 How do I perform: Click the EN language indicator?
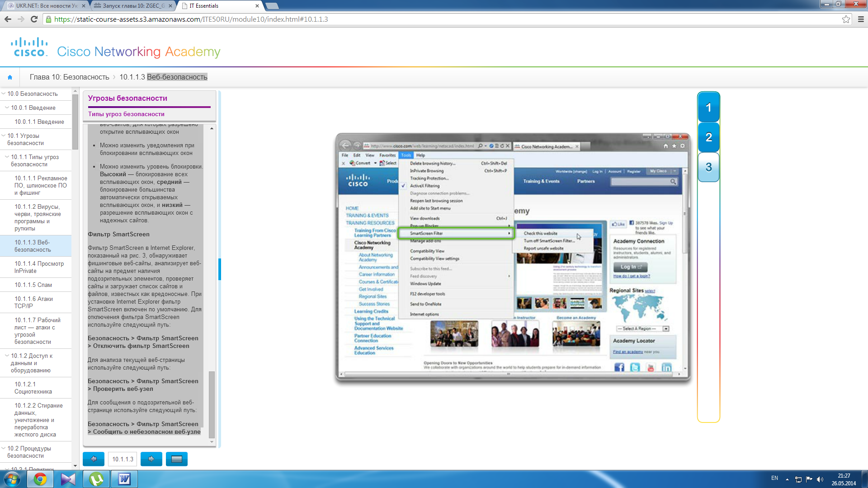pos(774,478)
